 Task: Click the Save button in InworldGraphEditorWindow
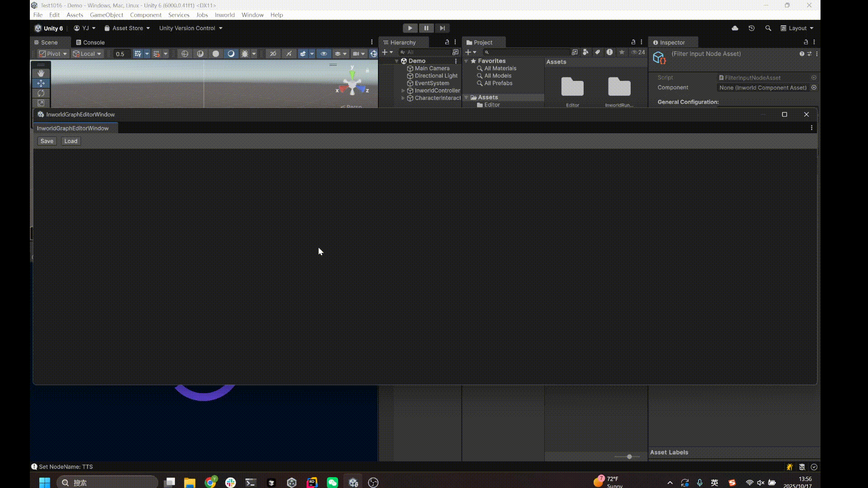coord(47,141)
